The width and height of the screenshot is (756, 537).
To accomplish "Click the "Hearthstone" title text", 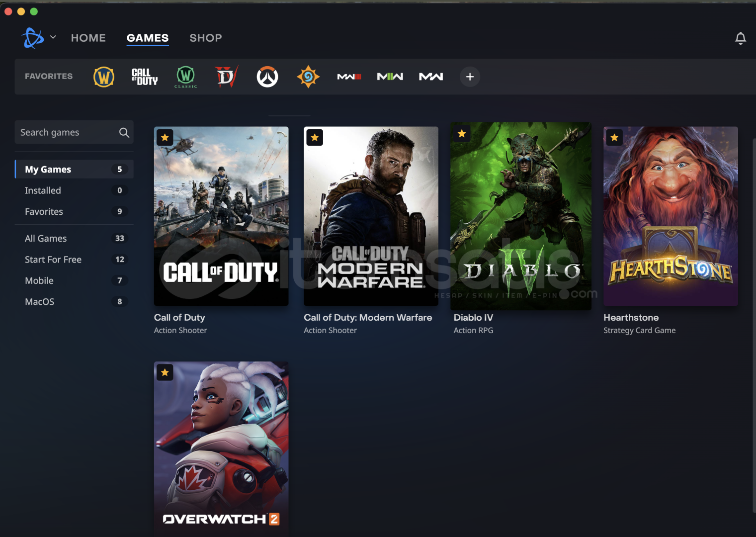I will click(631, 317).
